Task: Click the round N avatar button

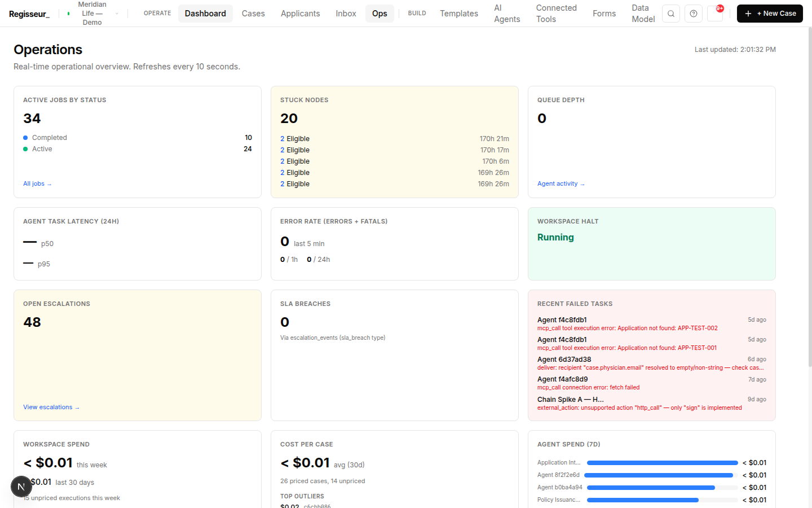Action: point(21,487)
